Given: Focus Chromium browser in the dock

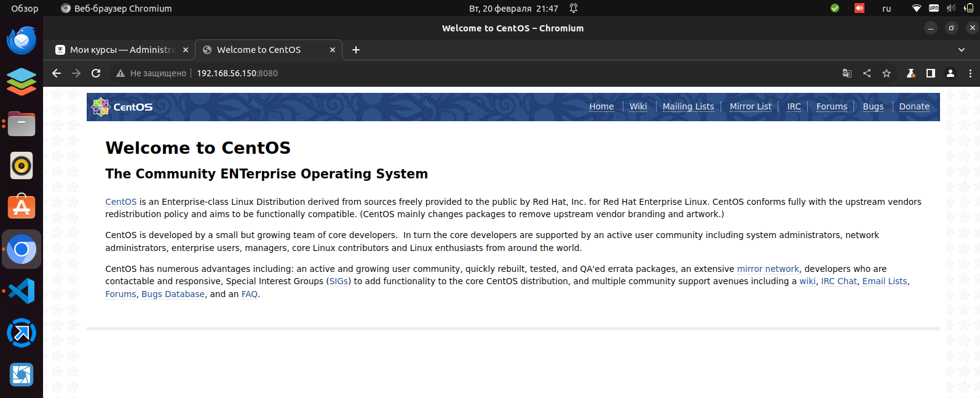Looking at the screenshot, I should pos(22,249).
